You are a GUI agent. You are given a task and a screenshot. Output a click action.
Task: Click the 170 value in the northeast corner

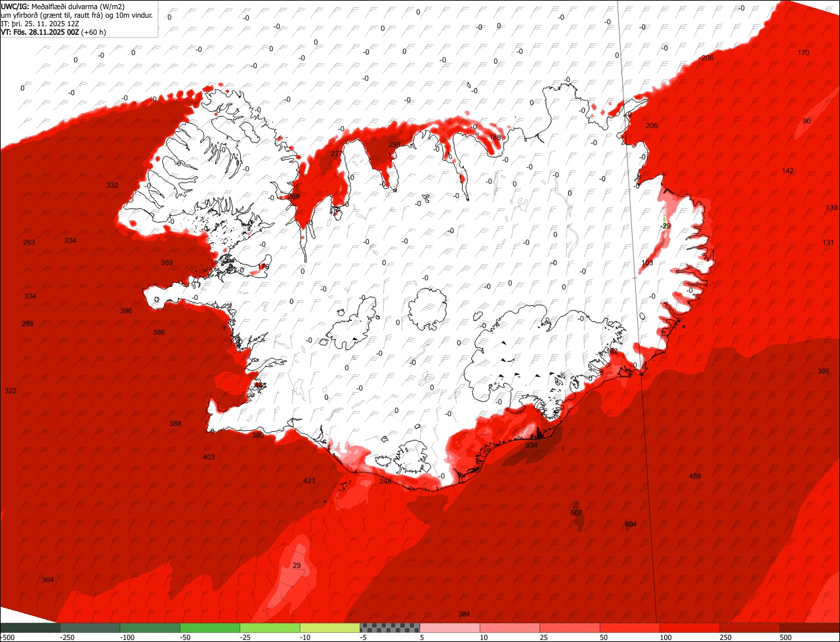pyautogui.click(x=803, y=53)
